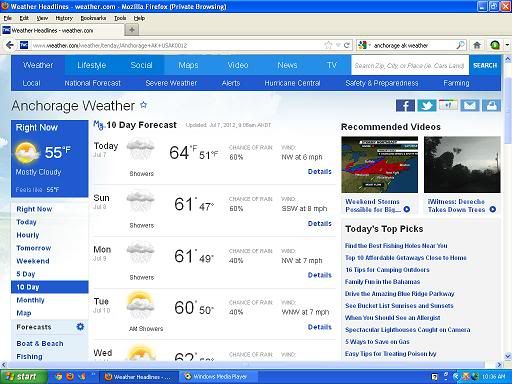This screenshot has width=512, height=384.
Task: Click Chrome quick launch icon in taskbar
Action: 59,377
